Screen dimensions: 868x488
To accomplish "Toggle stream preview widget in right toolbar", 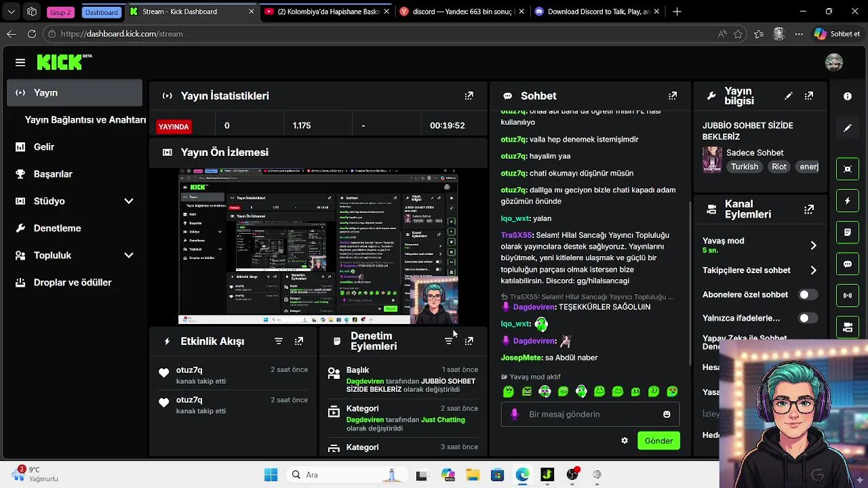I will tap(847, 169).
